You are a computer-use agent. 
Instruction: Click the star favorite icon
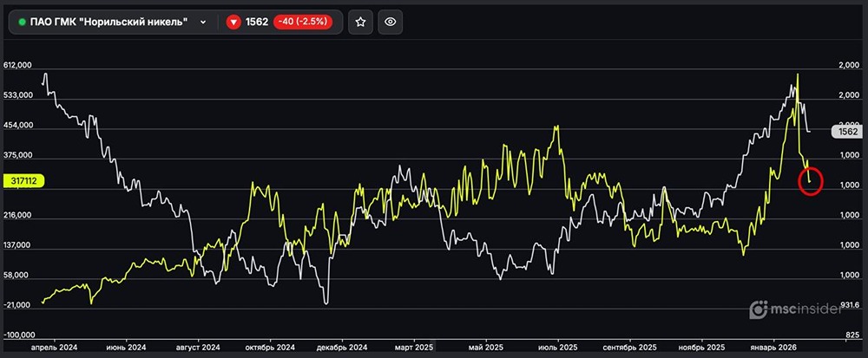pos(361,22)
